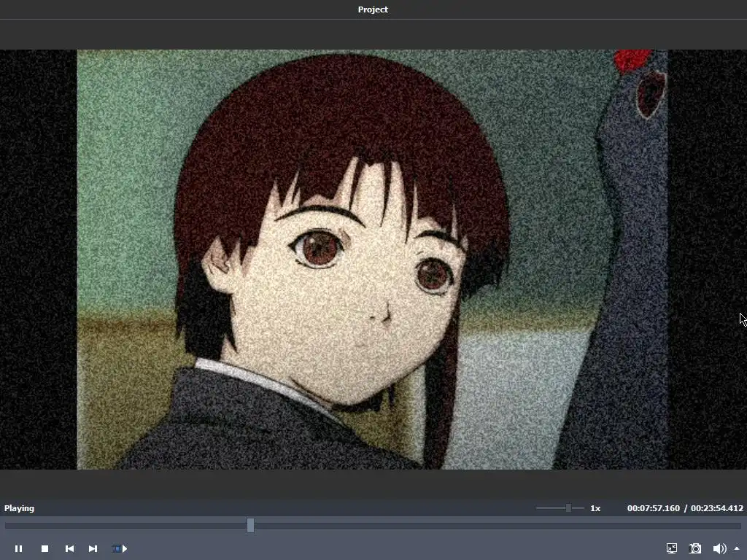Take a snapshot with the camera icon
Screen dimensions: 747x560
[695, 548]
